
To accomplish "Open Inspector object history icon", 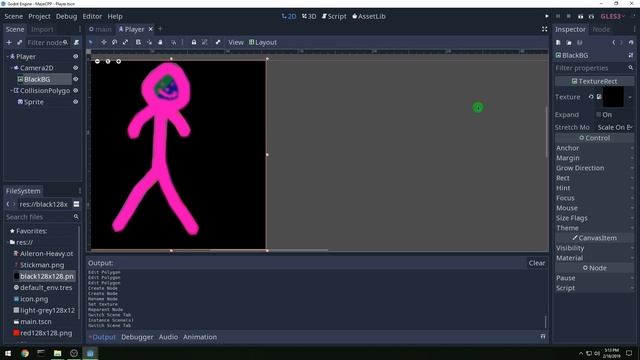I will (x=631, y=42).
